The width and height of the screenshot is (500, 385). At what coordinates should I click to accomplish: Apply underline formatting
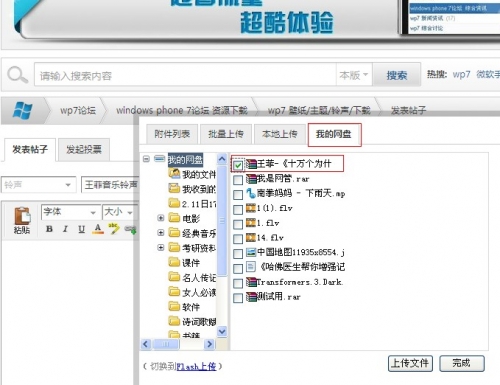(81, 229)
